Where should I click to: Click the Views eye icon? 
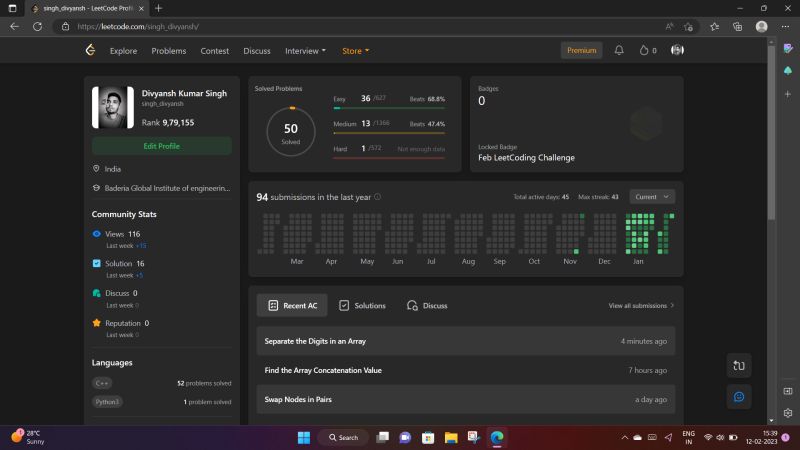pyautogui.click(x=96, y=234)
